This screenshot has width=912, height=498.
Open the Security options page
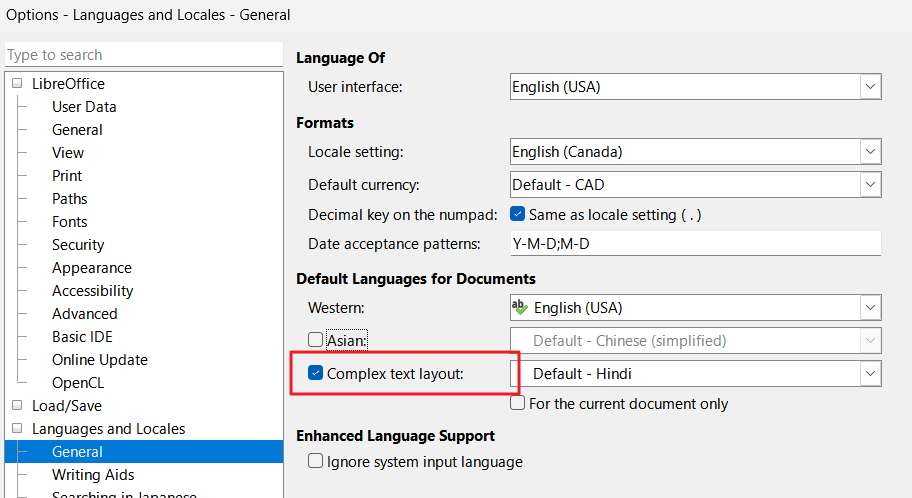[78, 245]
